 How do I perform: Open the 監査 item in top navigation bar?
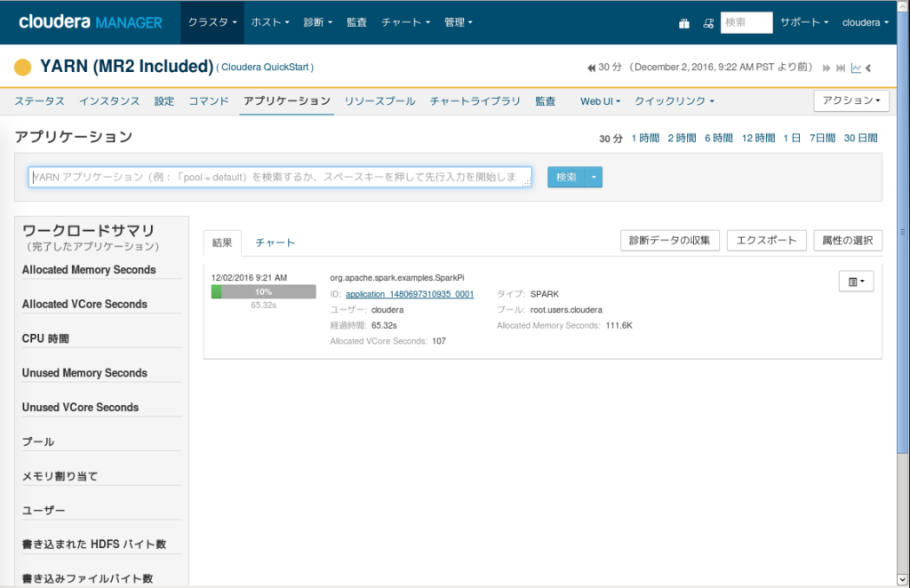pos(356,22)
